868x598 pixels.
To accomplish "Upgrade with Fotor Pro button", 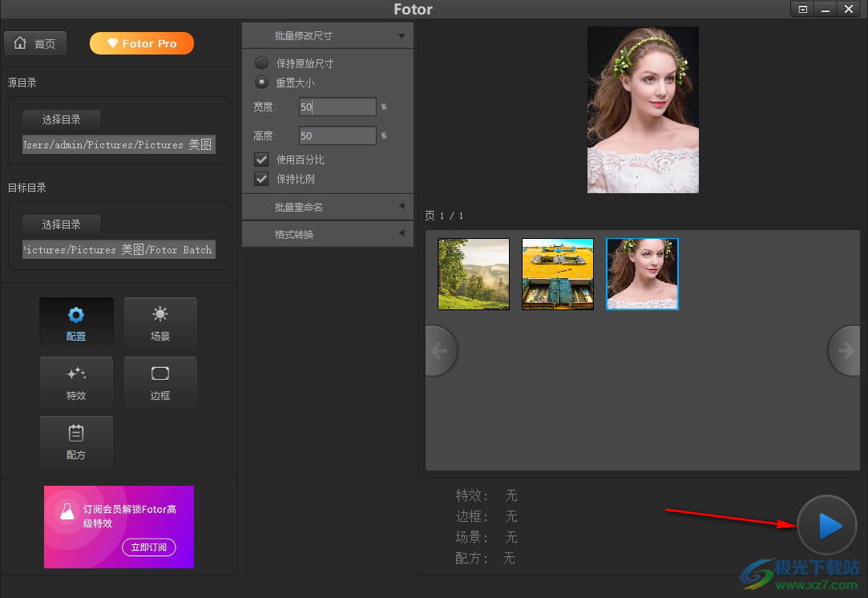I will (142, 43).
